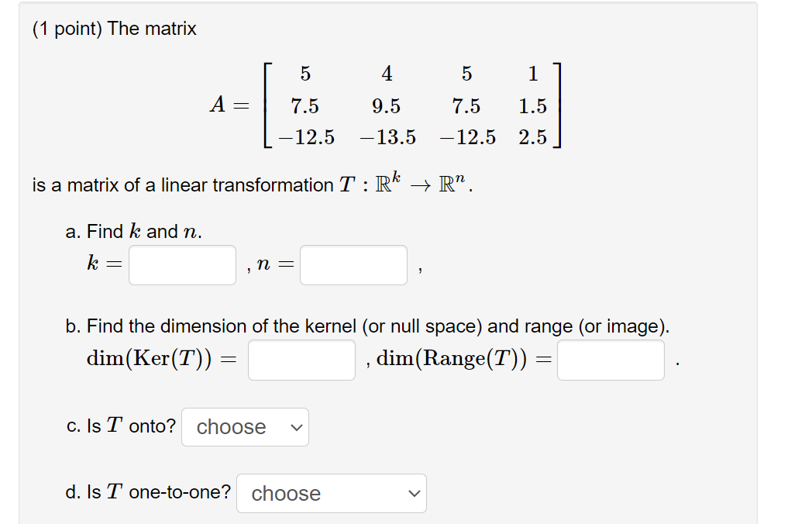The width and height of the screenshot is (812, 524).
Task: Click the matrix entry −13.5
Action: [x=387, y=138]
